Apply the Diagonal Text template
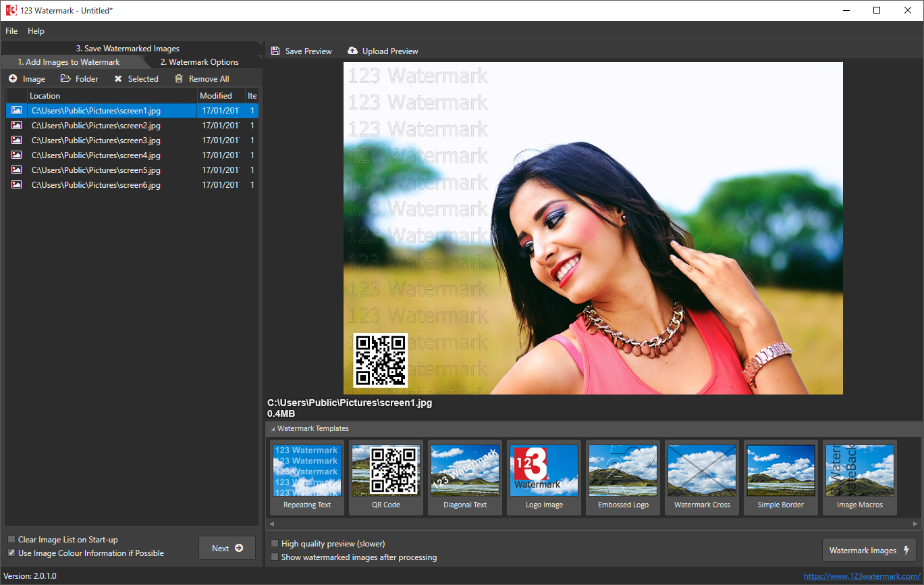This screenshot has height=585, width=924. [x=465, y=478]
